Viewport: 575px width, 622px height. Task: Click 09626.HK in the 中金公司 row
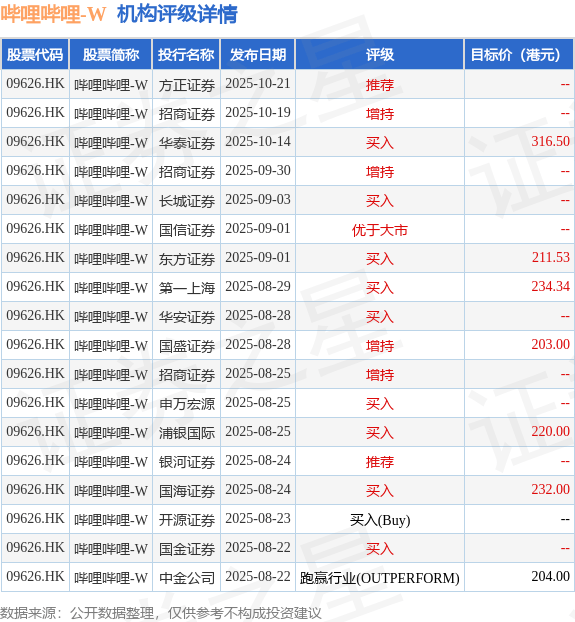pyautogui.click(x=35, y=576)
